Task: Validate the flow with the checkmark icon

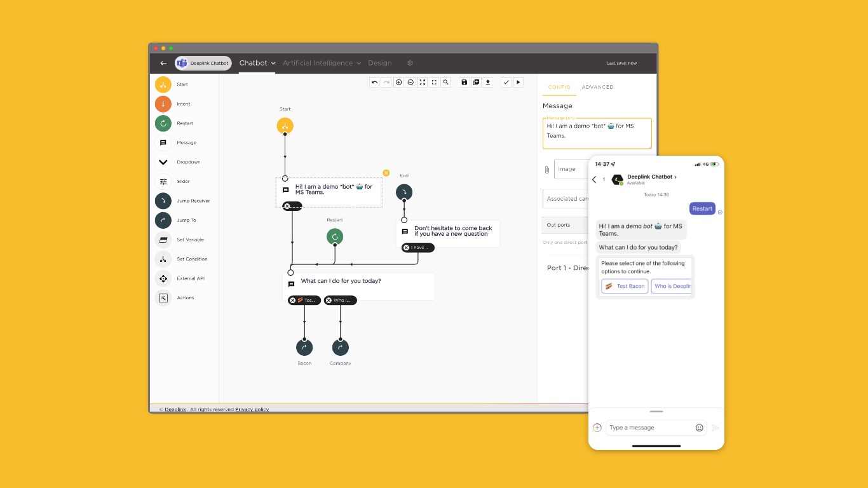Action: point(506,82)
